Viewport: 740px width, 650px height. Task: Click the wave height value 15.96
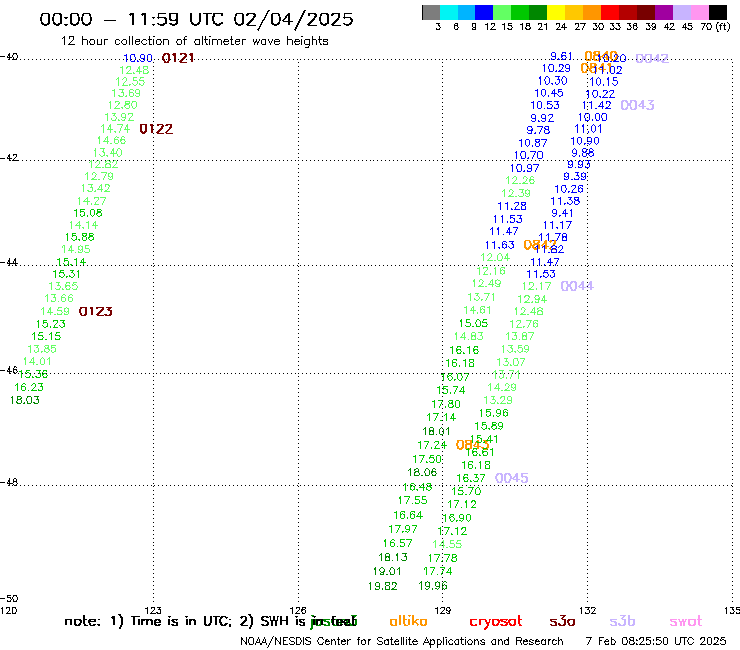494,413
